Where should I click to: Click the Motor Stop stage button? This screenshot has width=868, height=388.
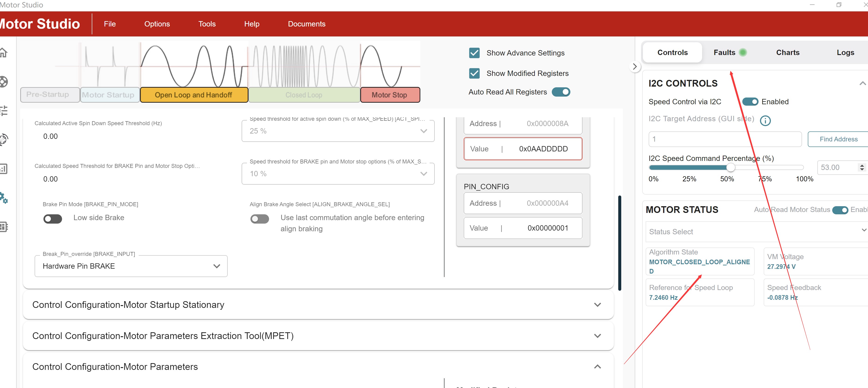390,95
